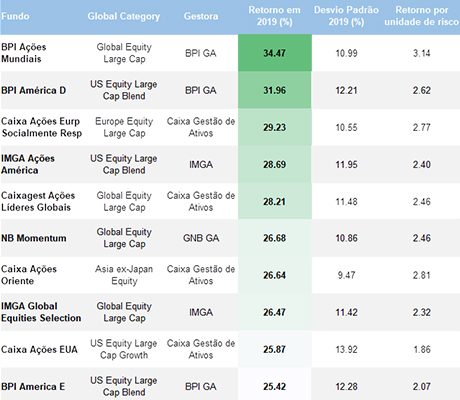This screenshot has width=460, height=400.
Task: Select Caixa Ações Eurp Socialmente Resp fund
Action: (x=41, y=127)
